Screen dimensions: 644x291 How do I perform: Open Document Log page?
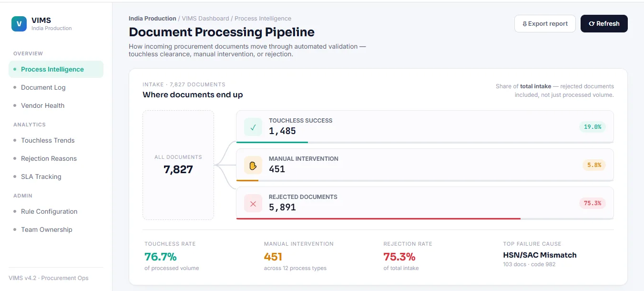pyautogui.click(x=56, y=87)
